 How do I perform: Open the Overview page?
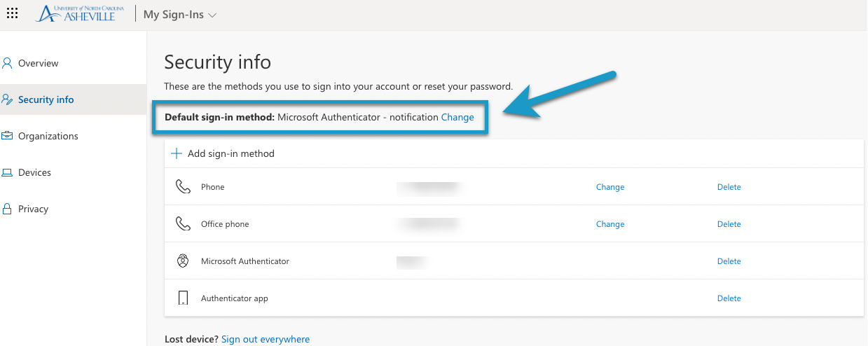(x=38, y=63)
